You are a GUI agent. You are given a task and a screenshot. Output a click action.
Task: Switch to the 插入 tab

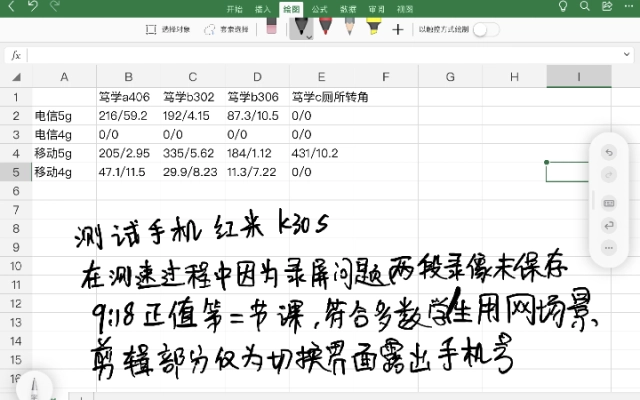pos(263,9)
